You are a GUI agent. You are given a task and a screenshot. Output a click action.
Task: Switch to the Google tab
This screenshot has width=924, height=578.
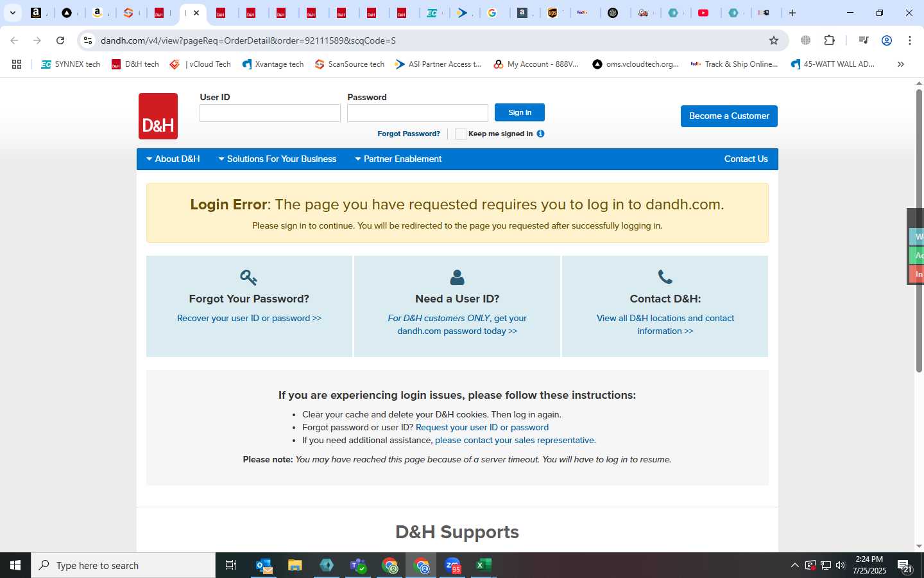pos(492,13)
